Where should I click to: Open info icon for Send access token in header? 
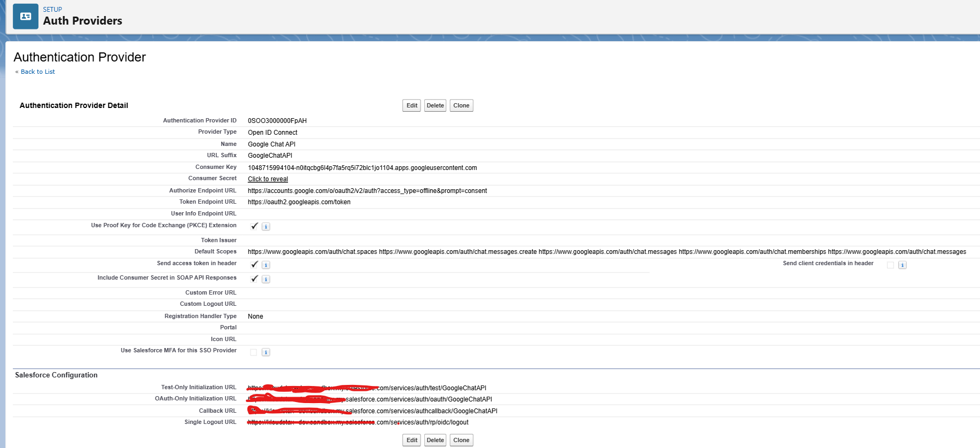point(266,265)
